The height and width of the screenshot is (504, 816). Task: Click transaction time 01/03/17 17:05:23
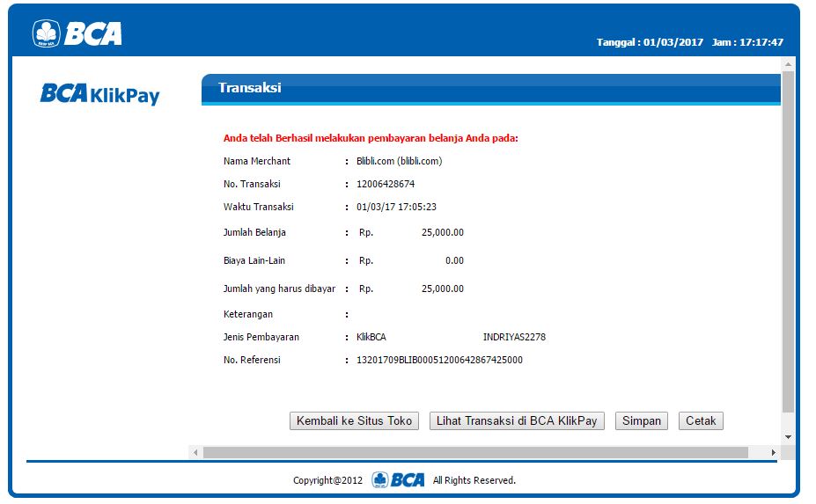click(x=396, y=207)
